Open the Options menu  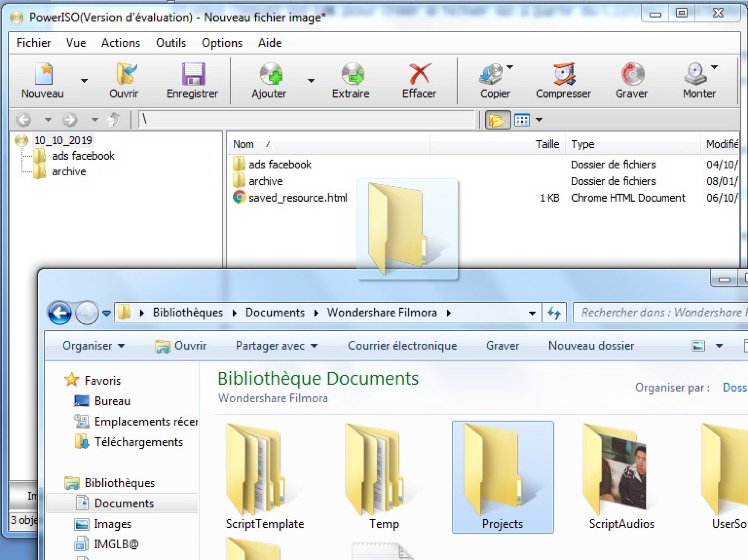pyautogui.click(x=222, y=43)
